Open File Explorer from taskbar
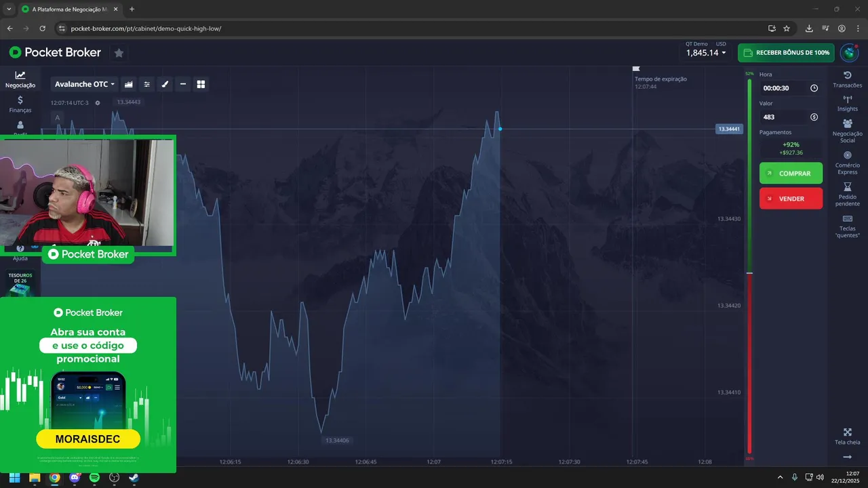Viewport: 868px width, 488px height. 35,477
